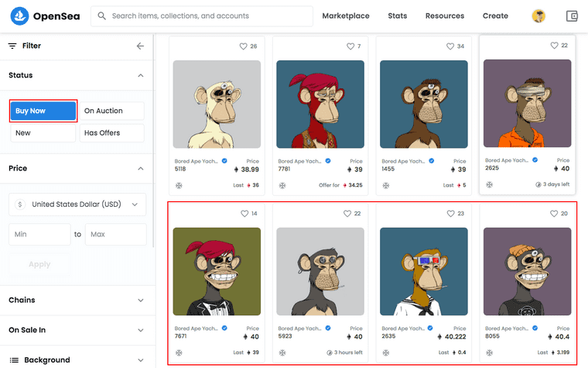Like ape 7781 using heart icon
This screenshot has width=588, height=368.
click(350, 46)
